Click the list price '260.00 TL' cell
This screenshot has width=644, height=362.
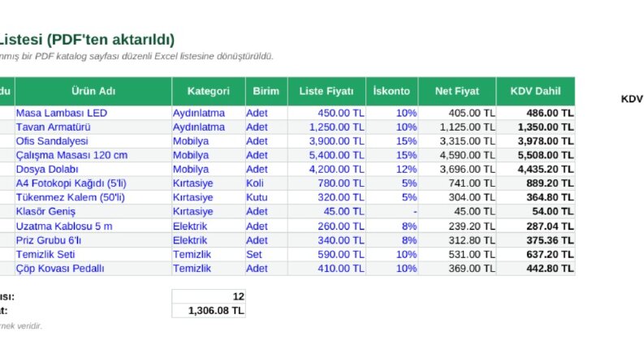326,226
